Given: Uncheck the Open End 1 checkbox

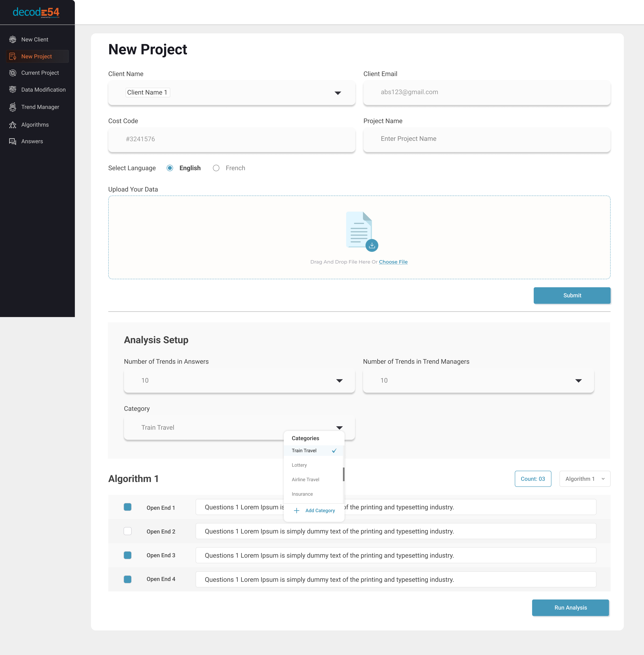Looking at the screenshot, I should [127, 507].
